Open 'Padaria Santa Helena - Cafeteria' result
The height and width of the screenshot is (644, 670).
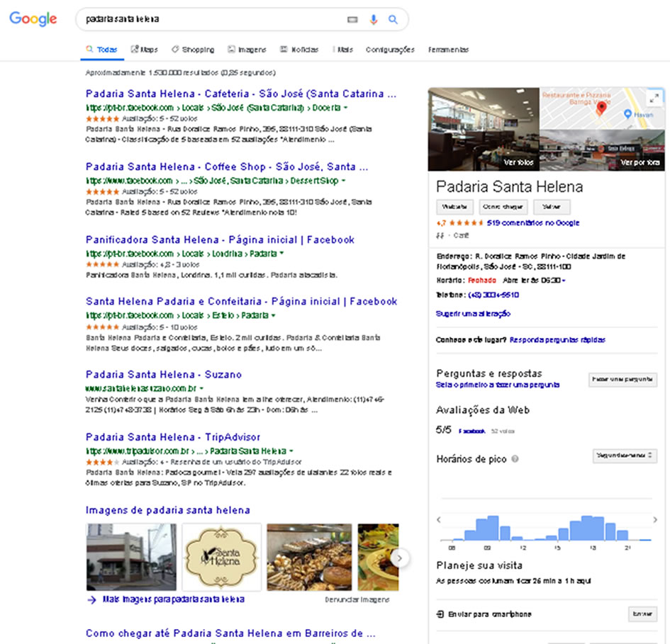[241, 94]
